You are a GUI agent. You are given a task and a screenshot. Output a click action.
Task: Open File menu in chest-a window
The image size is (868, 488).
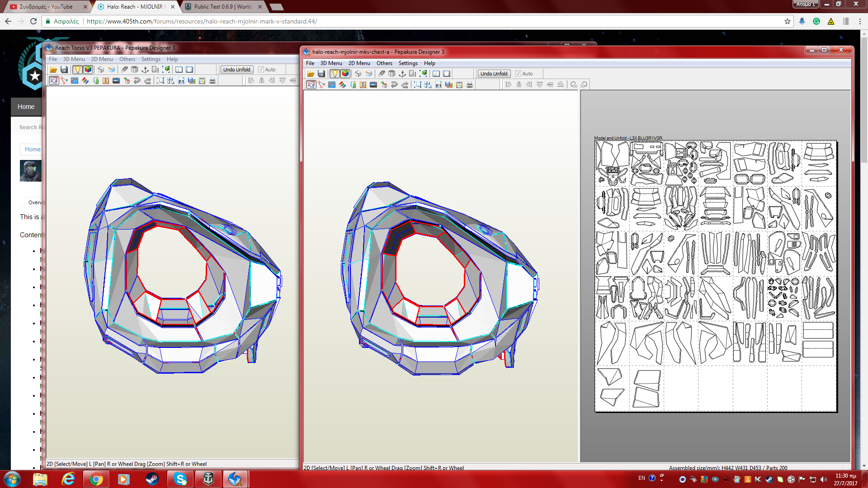click(x=310, y=63)
